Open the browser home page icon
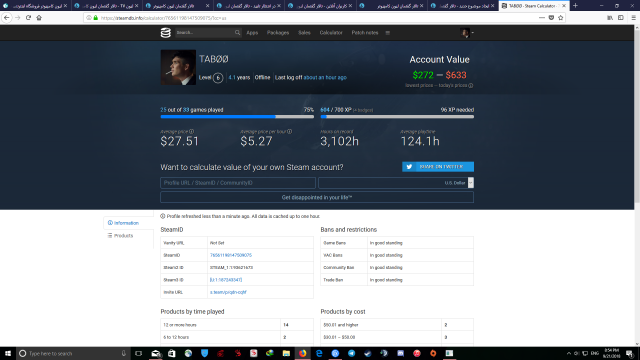The width and height of the screenshot is (640, 360). click(39, 18)
